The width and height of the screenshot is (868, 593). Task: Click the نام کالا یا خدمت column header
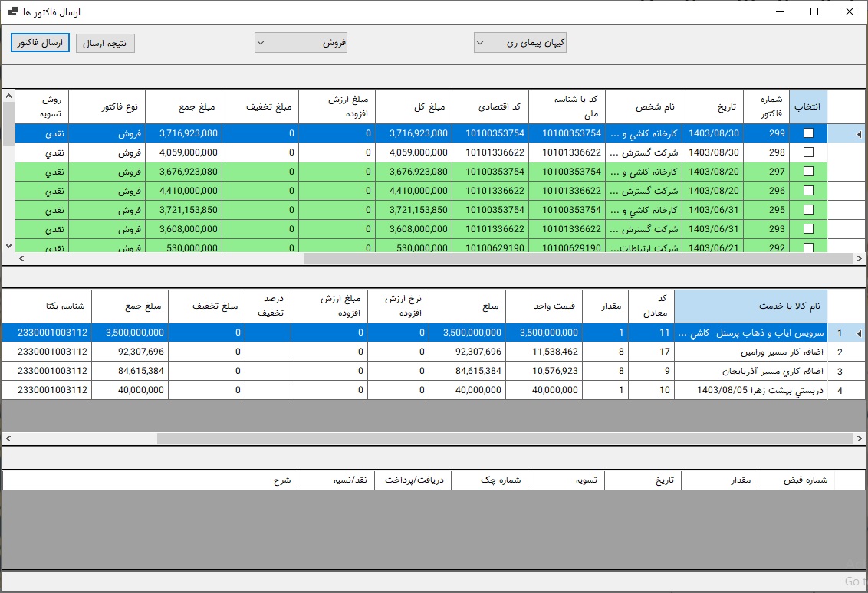tap(751, 306)
